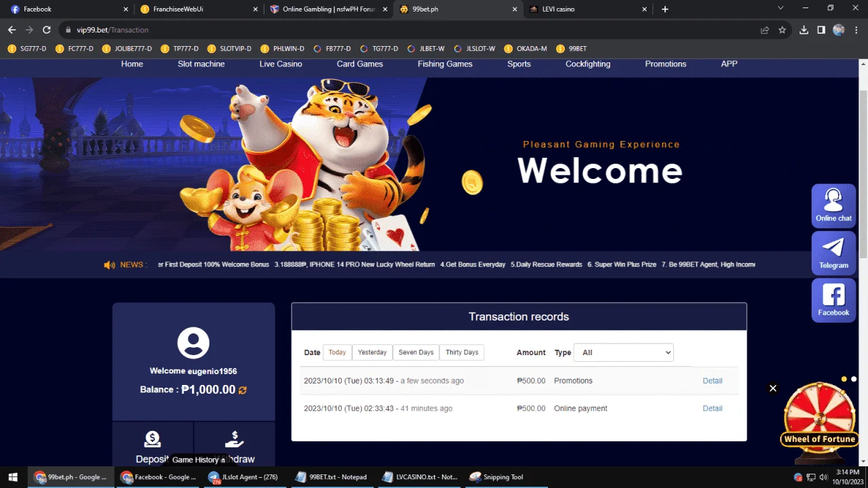Open SG777-D bookmark

27,49
